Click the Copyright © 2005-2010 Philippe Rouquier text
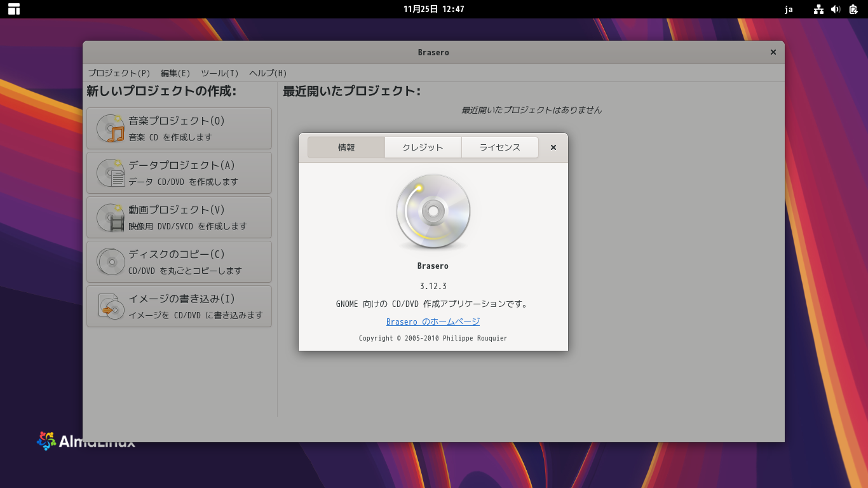This screenshot has height=488, width=868. pos(433,338)
